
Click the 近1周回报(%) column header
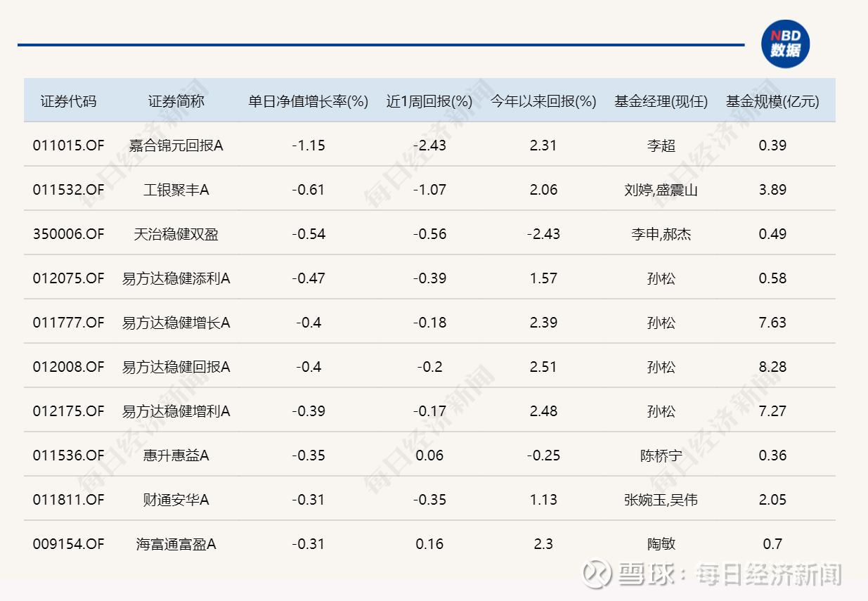[429, 101]
